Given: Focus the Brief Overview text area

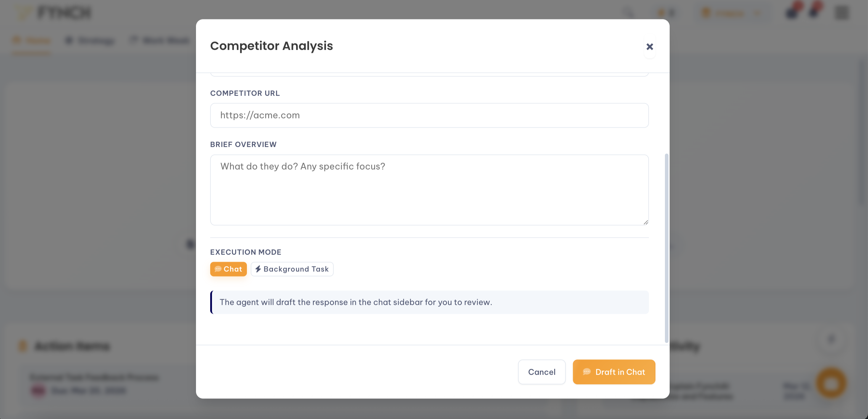Looking at the screenshot, I should [x=429, y=190].
